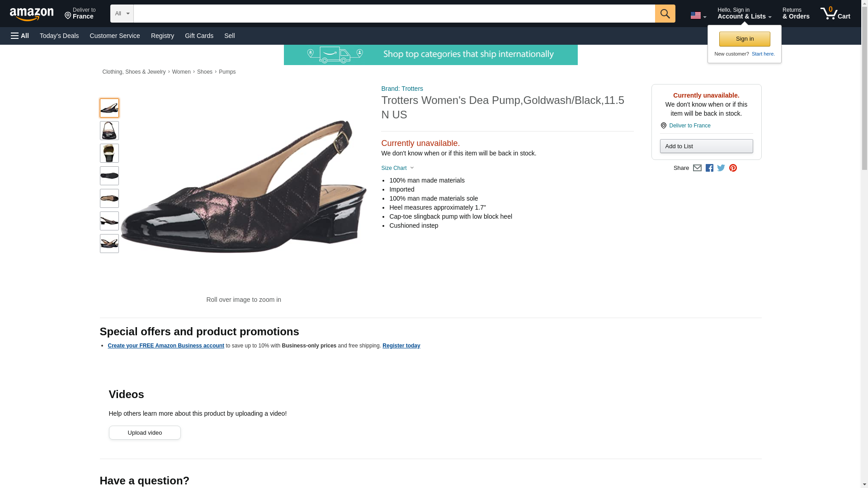Open the All hamburger menu
868x488 pixels.
[x=20, y=36]
